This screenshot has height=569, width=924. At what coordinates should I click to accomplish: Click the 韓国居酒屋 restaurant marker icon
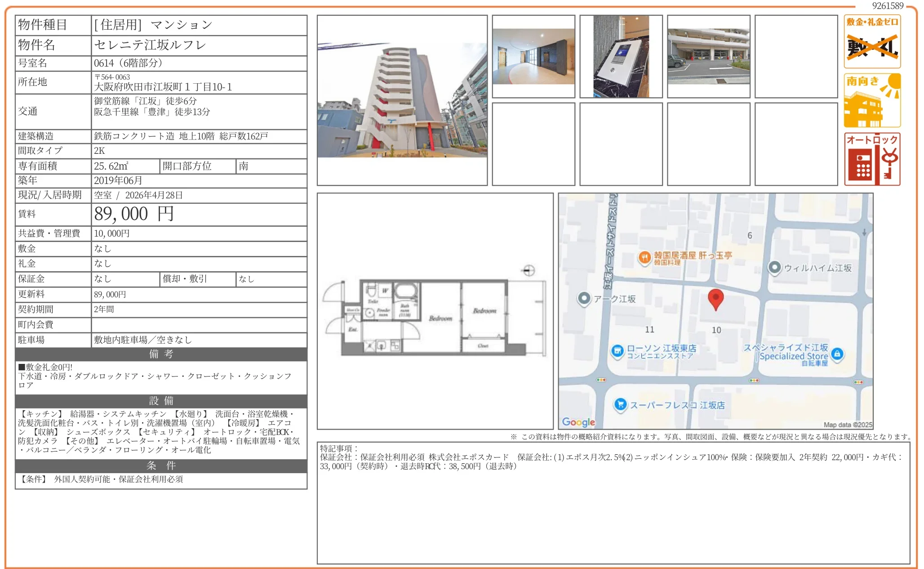click(644, 258)
